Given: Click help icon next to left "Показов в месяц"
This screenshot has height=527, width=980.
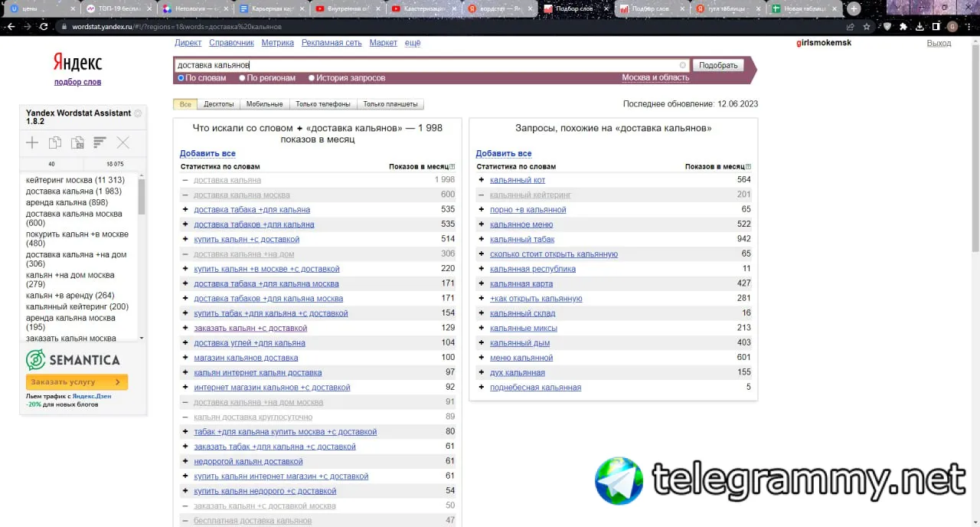Looking at the screenshot, I should coord(452,166).
